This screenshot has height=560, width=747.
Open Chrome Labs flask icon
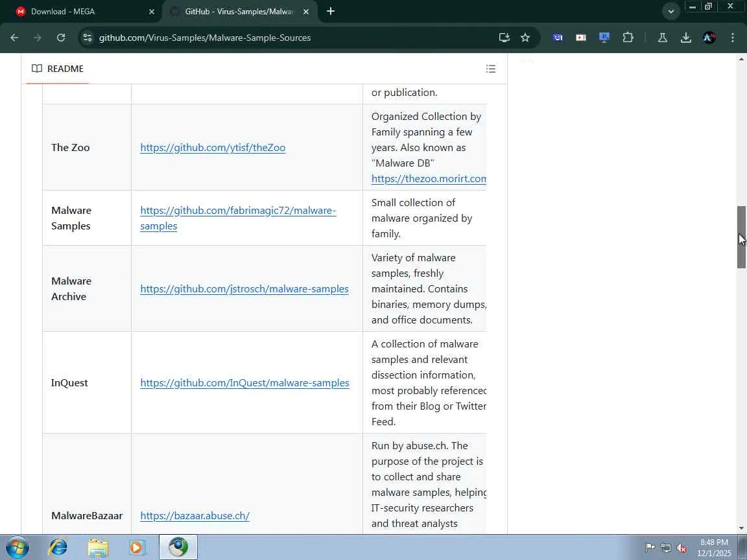[662, 38]
